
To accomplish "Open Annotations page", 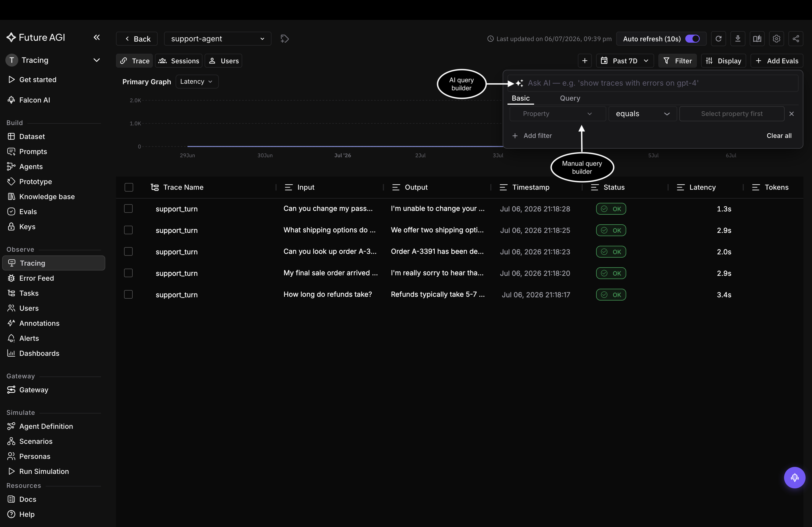I will pyautogui.click(x=39, y=323).
